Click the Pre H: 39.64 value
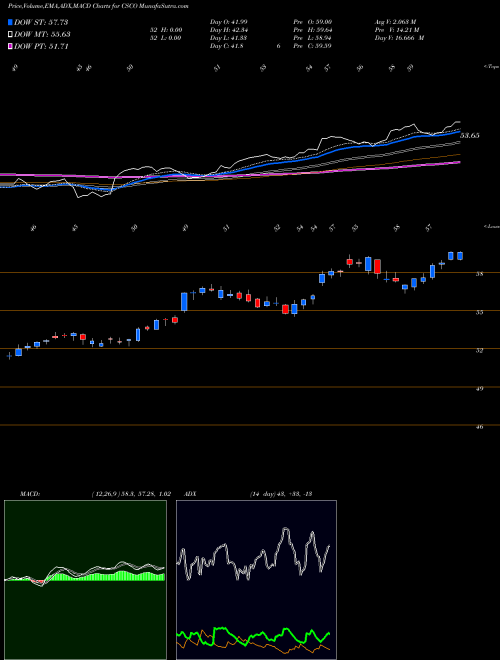The image size is (500, 660). tap(313, 30)
